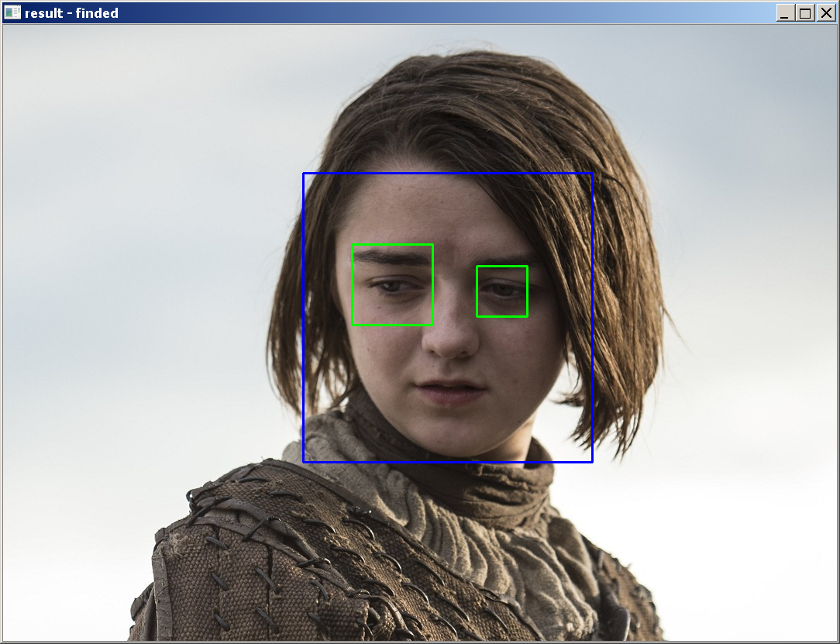
Task: Maximize the result - finded window
Action: point(805,13)
